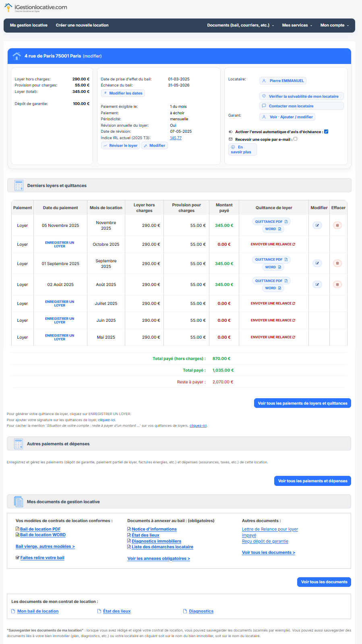
Task: Click Reste à payer amount 2,070.00 €
Action: [x=223, y=382]
